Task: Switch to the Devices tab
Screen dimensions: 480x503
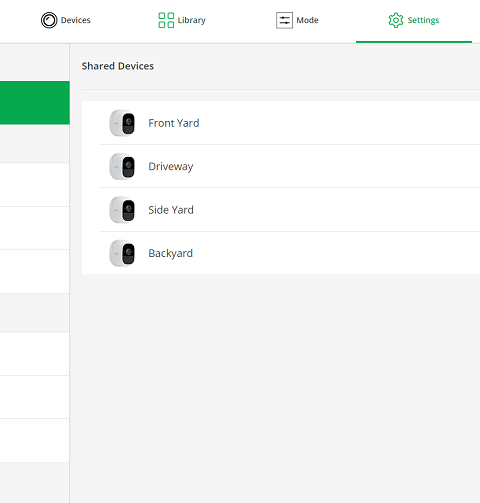Action: [x=66, y=20]
